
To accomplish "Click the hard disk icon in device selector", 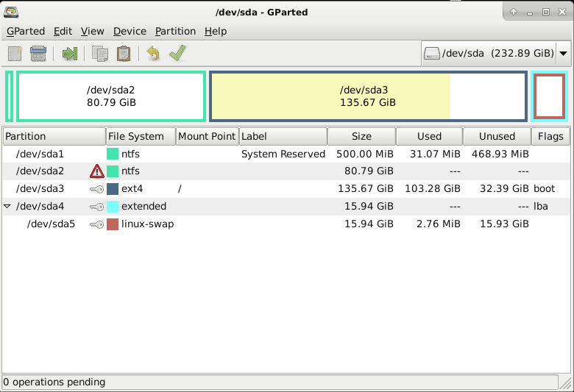I will [x=432, y=54].
